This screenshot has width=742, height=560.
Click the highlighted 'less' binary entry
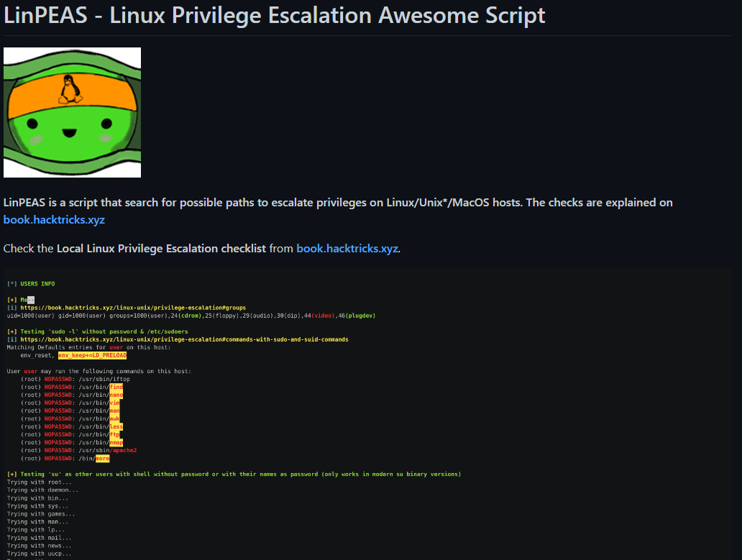tap(116, 426)
